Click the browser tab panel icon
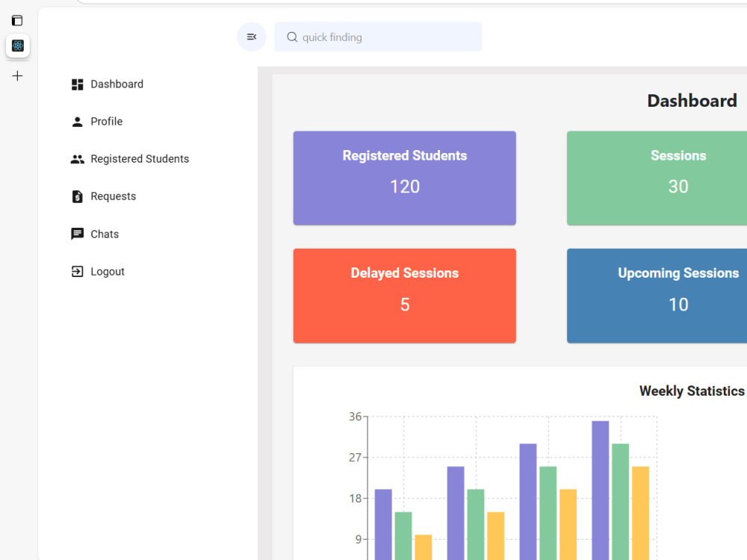747x560 pixels. click(x=17, y=20)
